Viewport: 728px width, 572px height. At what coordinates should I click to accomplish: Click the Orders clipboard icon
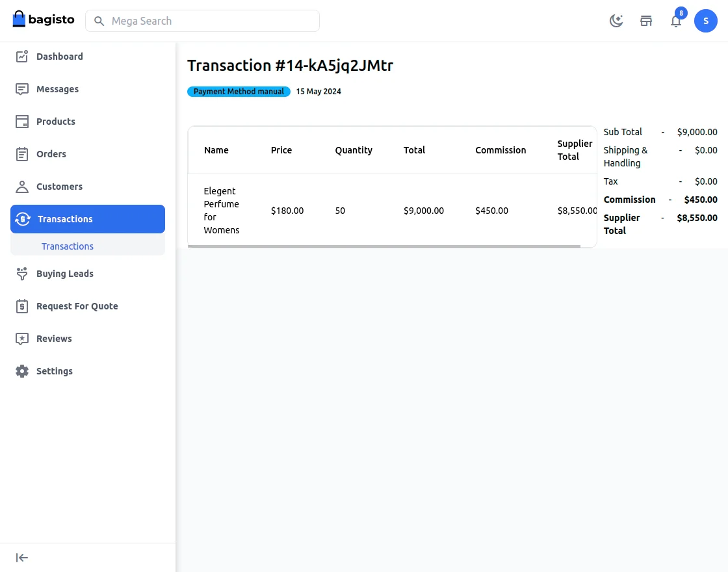pyautogui.click(x=22, y=154)
